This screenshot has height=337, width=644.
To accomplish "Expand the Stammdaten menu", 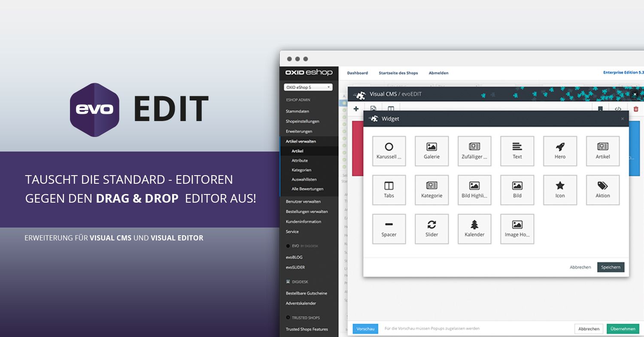I will click(298, 111).
